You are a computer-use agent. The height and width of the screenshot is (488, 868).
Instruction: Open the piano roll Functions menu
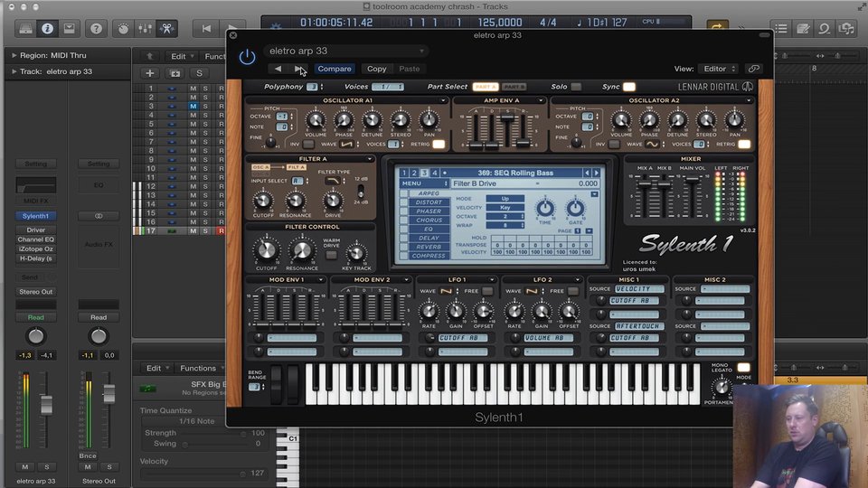click(x=202, y=368)
